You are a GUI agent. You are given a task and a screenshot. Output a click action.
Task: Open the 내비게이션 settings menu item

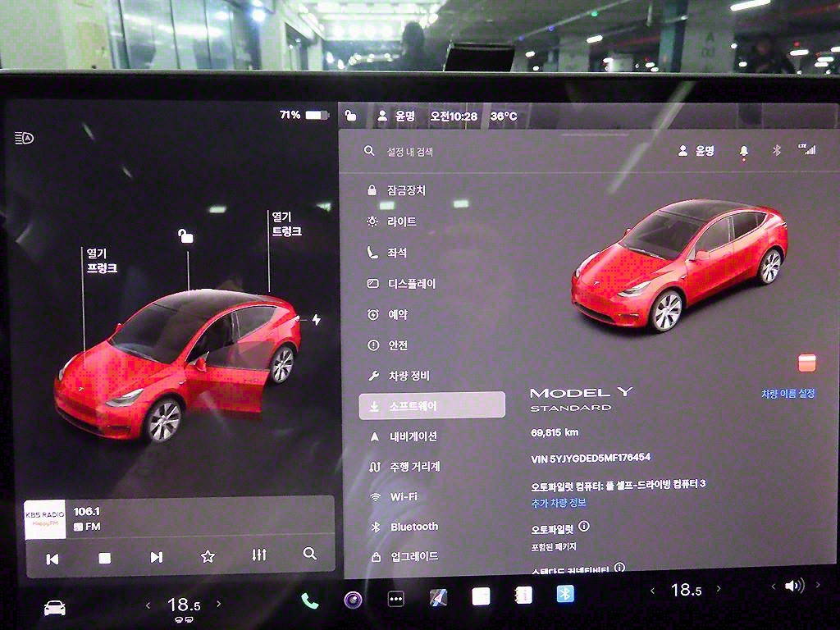(x=413, y=436)
